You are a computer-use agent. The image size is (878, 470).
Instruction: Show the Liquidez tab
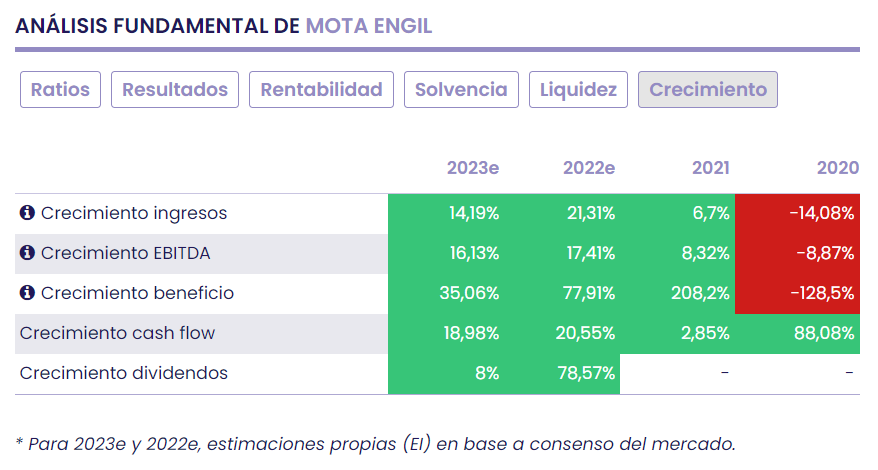(x=578, y=89)
